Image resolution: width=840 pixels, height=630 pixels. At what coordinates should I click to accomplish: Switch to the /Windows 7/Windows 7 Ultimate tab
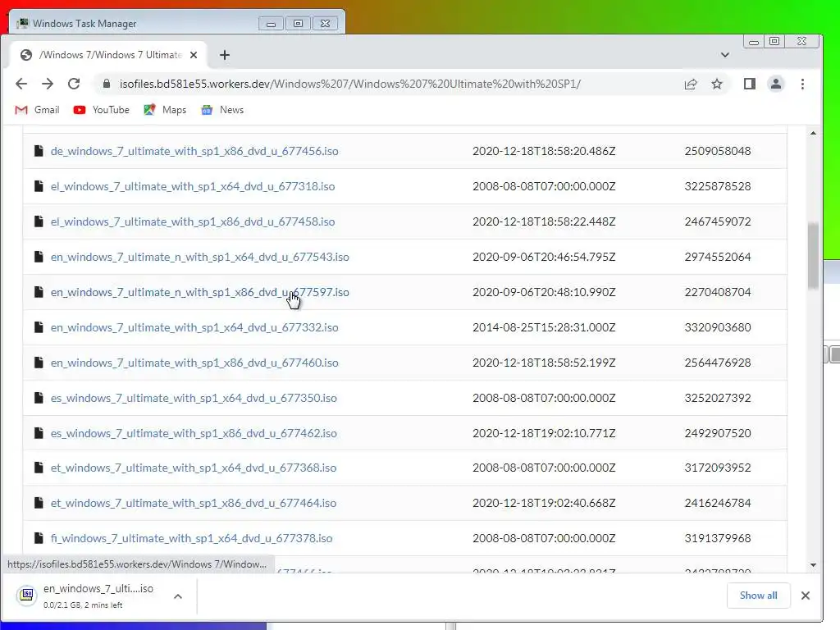107,55
